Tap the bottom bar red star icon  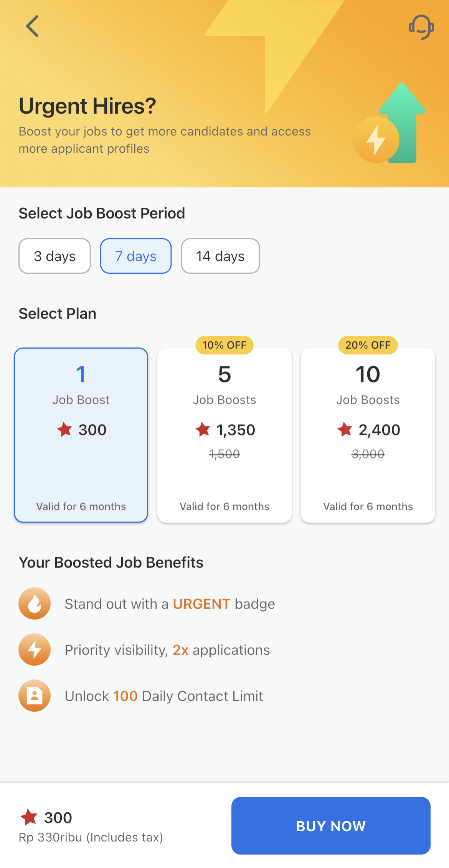29,817
